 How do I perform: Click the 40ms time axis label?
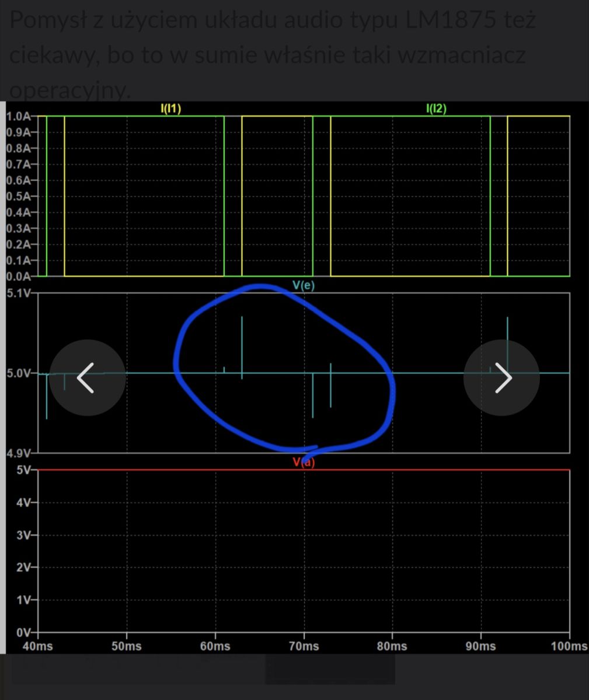[38, 646]
